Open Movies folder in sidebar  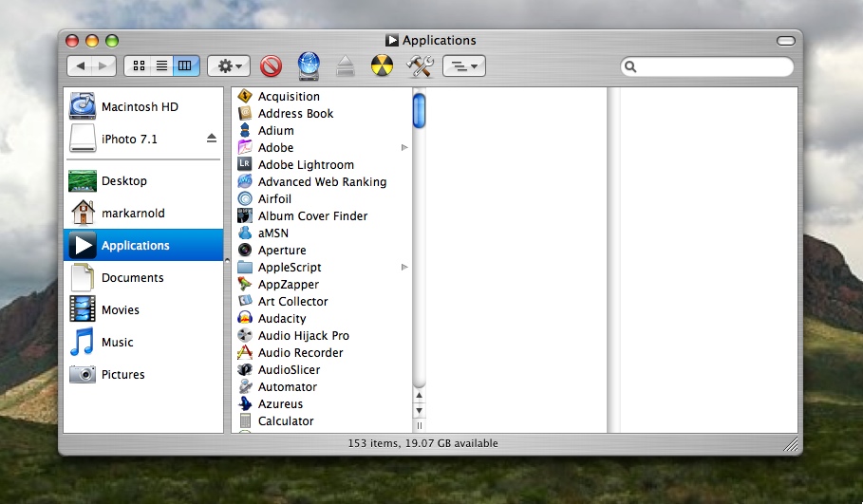point(143,309)
